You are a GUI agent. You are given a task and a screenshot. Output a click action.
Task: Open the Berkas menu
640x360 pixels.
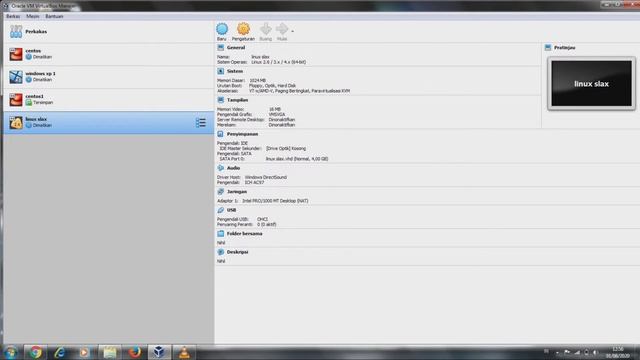pos(13,16)
